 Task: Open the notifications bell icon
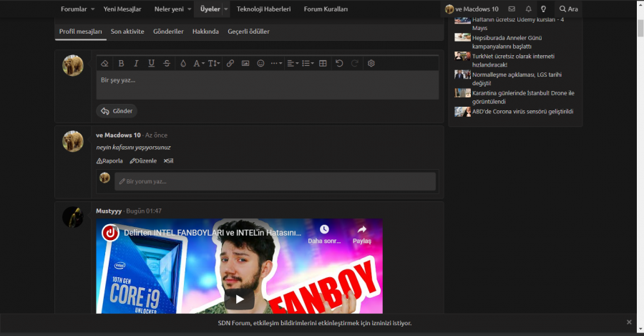(x=529, y=9)
